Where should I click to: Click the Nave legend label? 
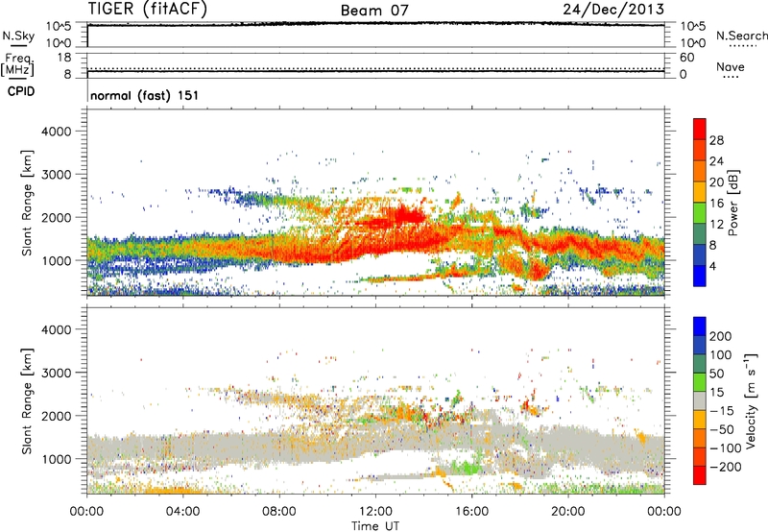(731, 66)
